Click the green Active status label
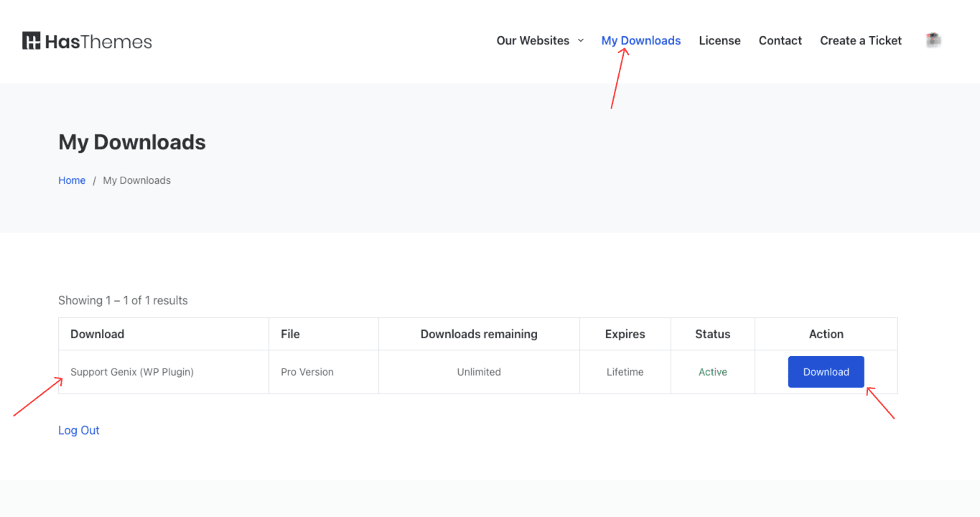Screen dimensions: 980x517 coord(712,371)
